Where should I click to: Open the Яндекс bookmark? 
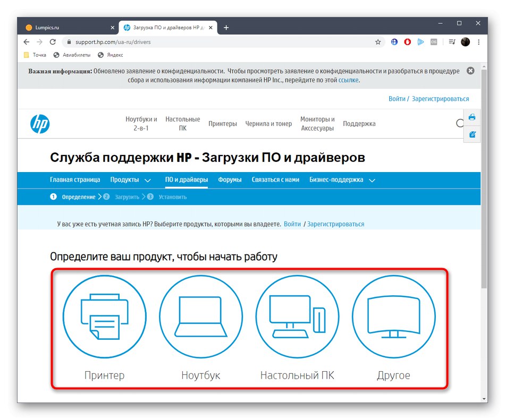pyautogui.click(x=111, y=55)
